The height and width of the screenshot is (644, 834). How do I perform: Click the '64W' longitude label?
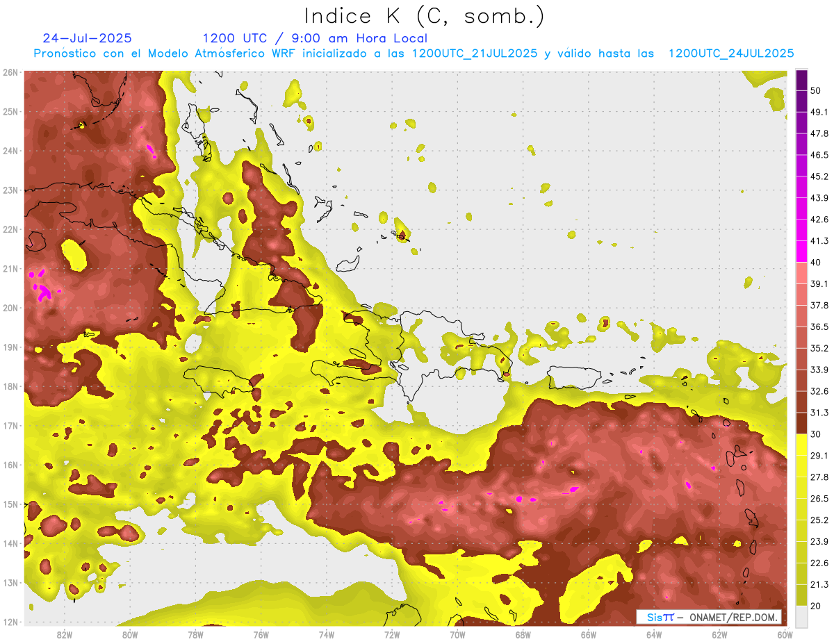point(654,635)
